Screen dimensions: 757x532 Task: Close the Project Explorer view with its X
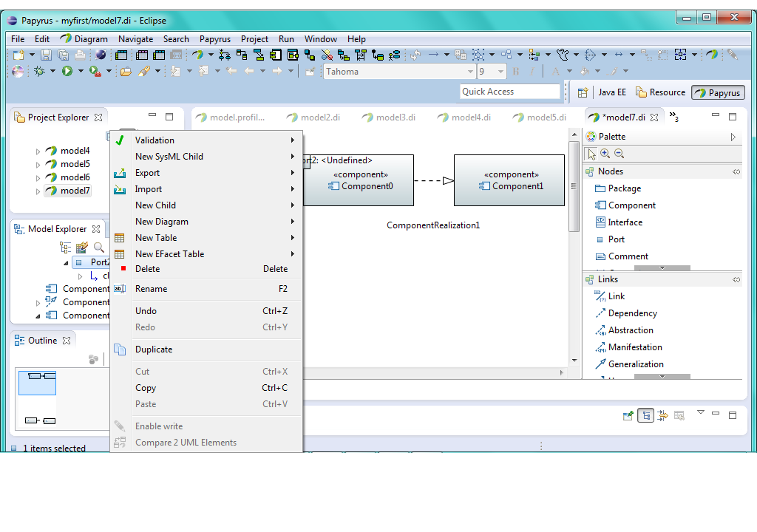(x=98, y=117)
